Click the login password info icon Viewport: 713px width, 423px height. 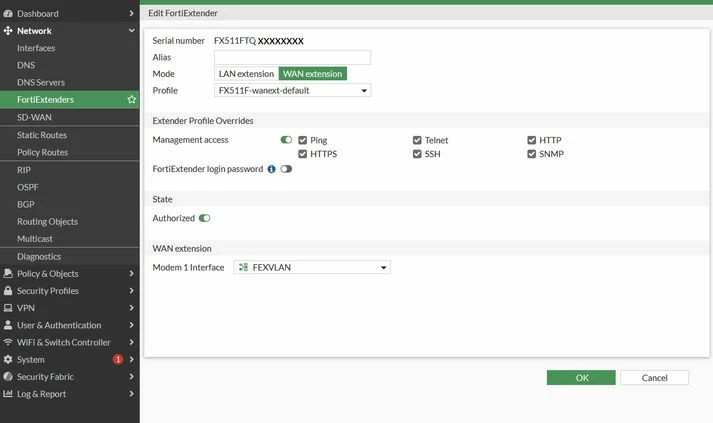(x=271, y=169)
